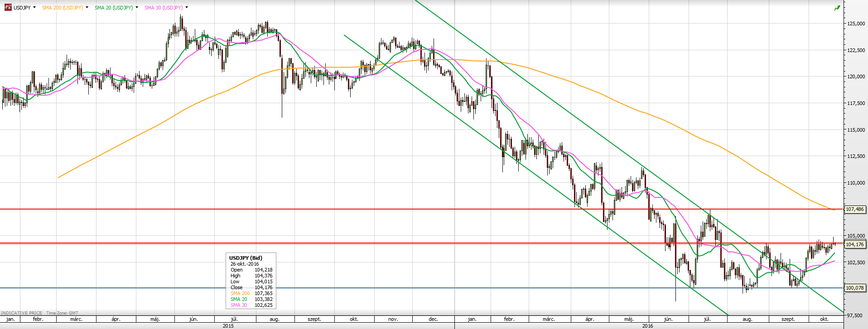Click the green chart trend icon
Viewport: 868px width, 329px height.
click(837, 8)
